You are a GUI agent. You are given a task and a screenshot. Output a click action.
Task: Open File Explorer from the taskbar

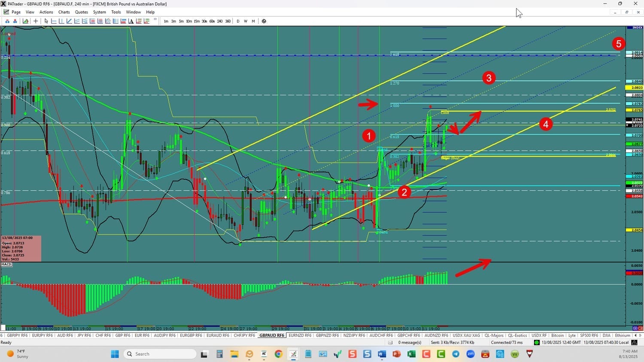(x=234, y=354)
